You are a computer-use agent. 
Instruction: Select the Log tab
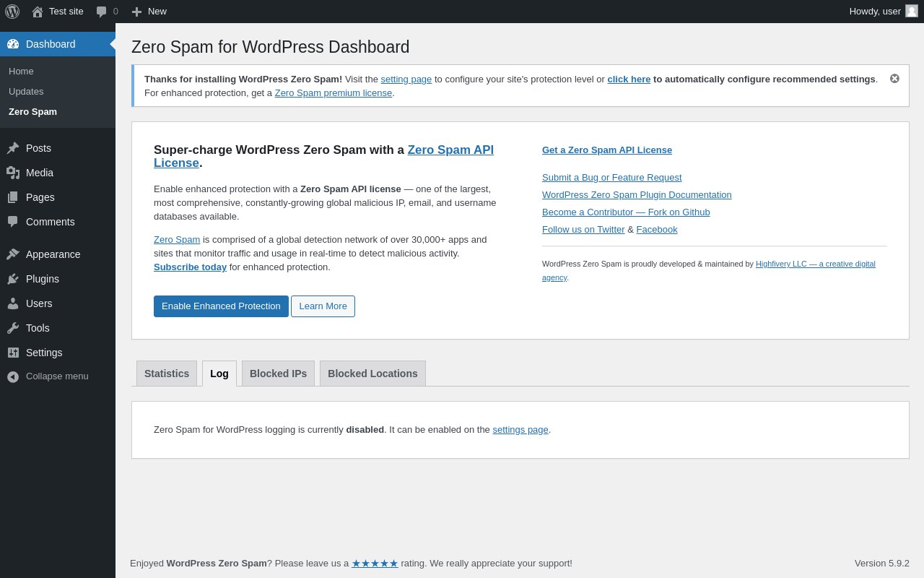click(x=219, y=374)
